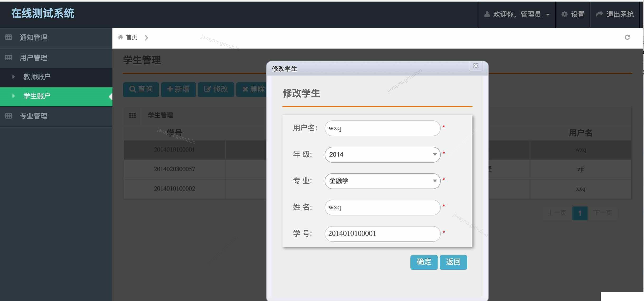Open 教师账户 in the sidebar
Viewport: 644px width, 301px height.
pyautogui.click(x=37, y=77)
